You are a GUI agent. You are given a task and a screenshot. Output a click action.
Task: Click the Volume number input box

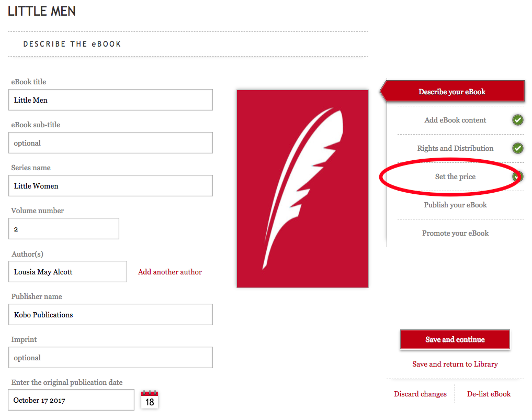pyautogui.click(x=64, y=229)
